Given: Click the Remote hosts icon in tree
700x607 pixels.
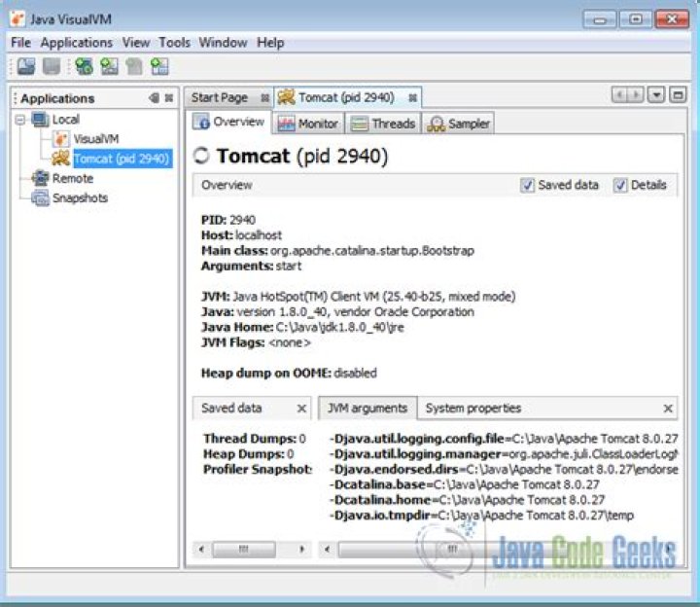Looking at the screenshot, I should 41,178.
